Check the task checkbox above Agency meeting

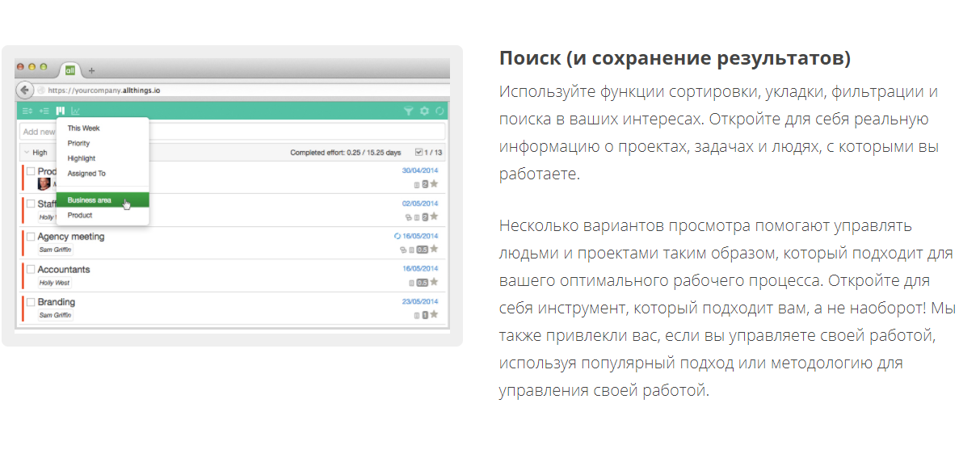(x=31, y=204)
